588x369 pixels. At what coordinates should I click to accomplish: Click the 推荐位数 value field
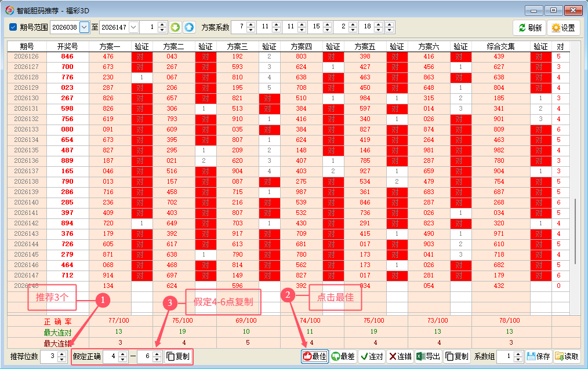tap(49, 356)
